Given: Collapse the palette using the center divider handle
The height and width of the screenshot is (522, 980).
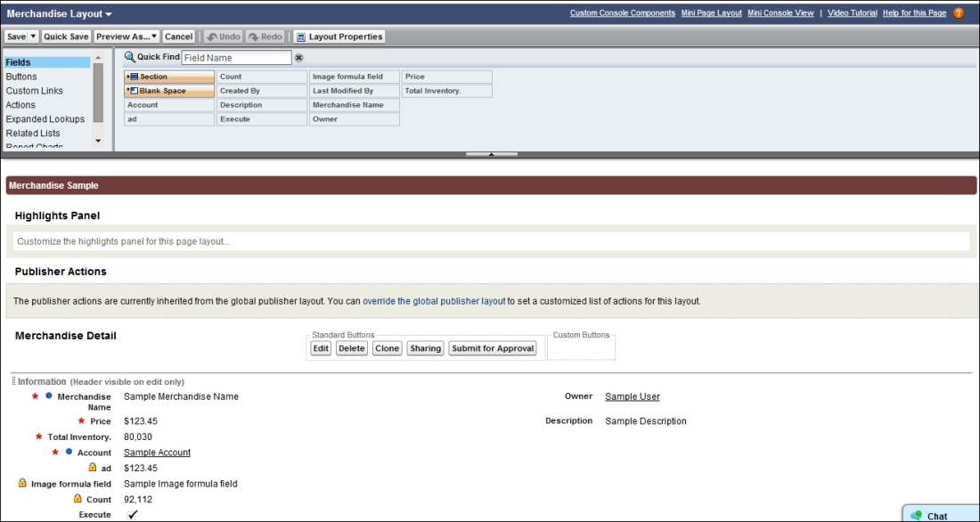Looking at the screenshot, I should pos(491,153).
